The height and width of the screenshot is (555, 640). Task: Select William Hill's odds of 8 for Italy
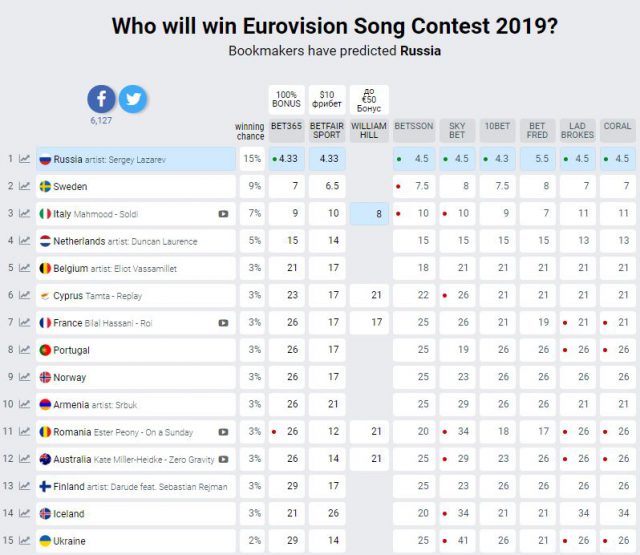point(369,214)
